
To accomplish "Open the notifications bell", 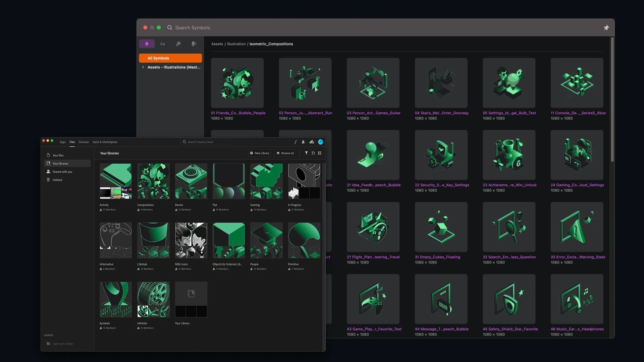I will (x=303, y=142).
